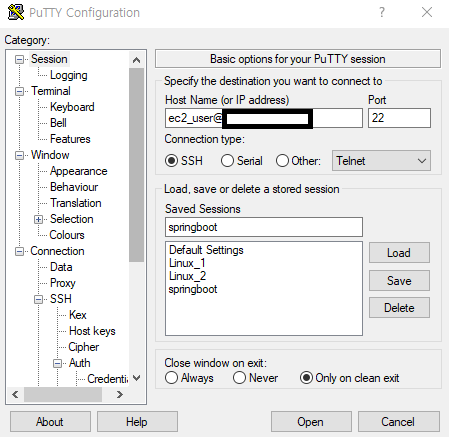
Task: Open the Logging category
Action: point(69,75)
